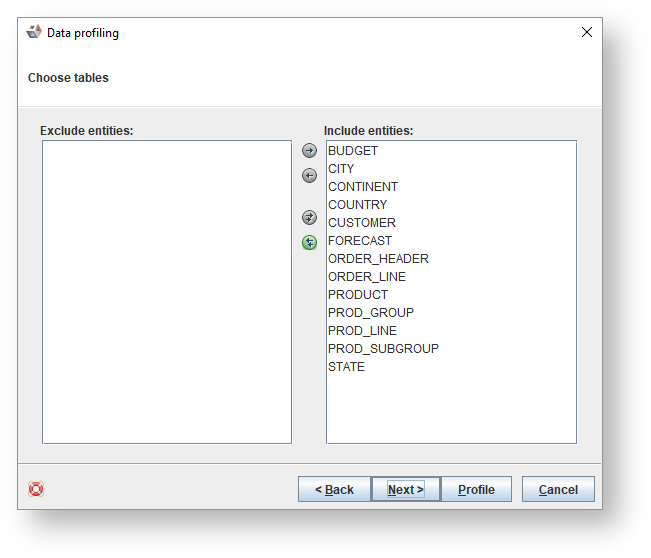Viewport: 651px width, 558px height.
Task: Click the gray double right arrow button
Action: [310, 217]
